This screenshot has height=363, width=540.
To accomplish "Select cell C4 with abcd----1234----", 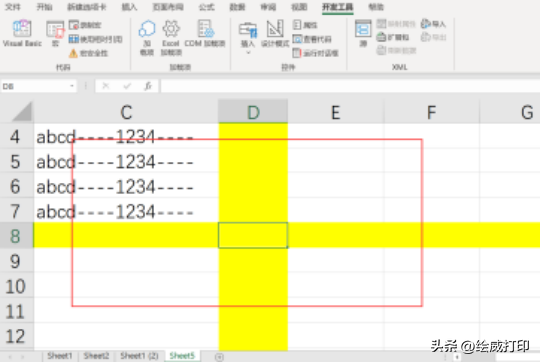I will click(126, 137).
